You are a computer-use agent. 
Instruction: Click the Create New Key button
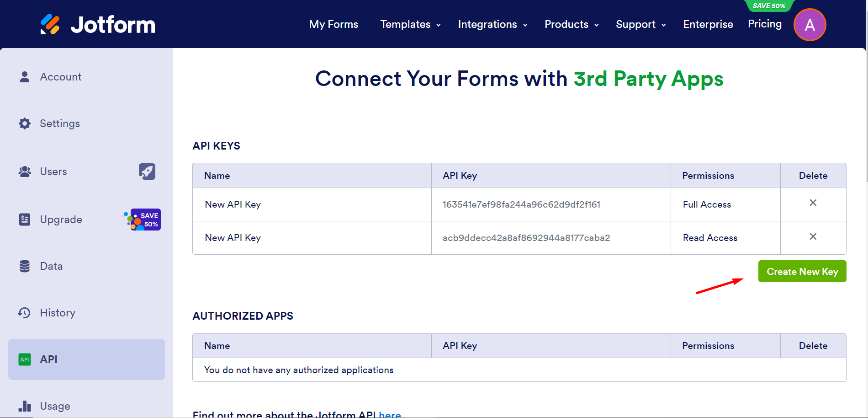tap(802, 271)
